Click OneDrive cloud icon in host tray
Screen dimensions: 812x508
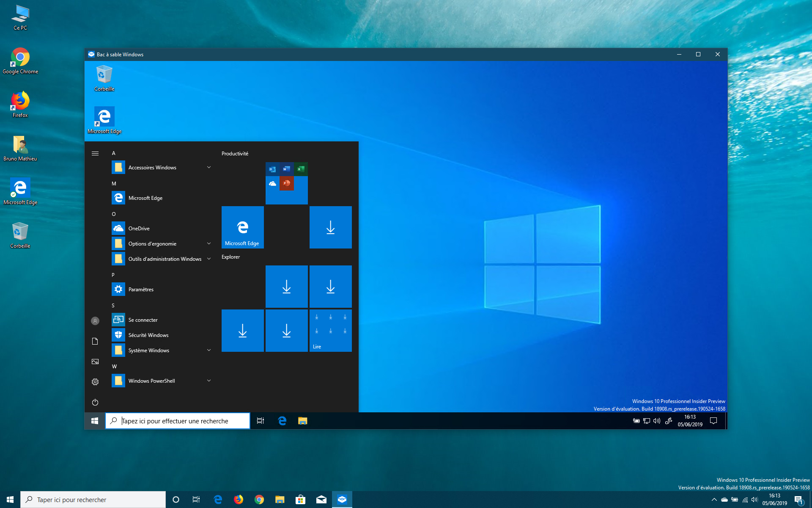point(724,500)
